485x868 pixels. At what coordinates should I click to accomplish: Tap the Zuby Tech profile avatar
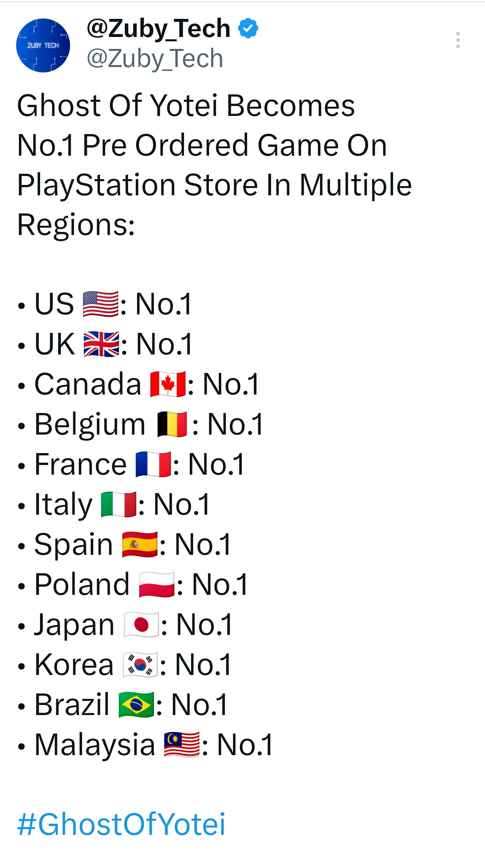[x=43, y=45]
